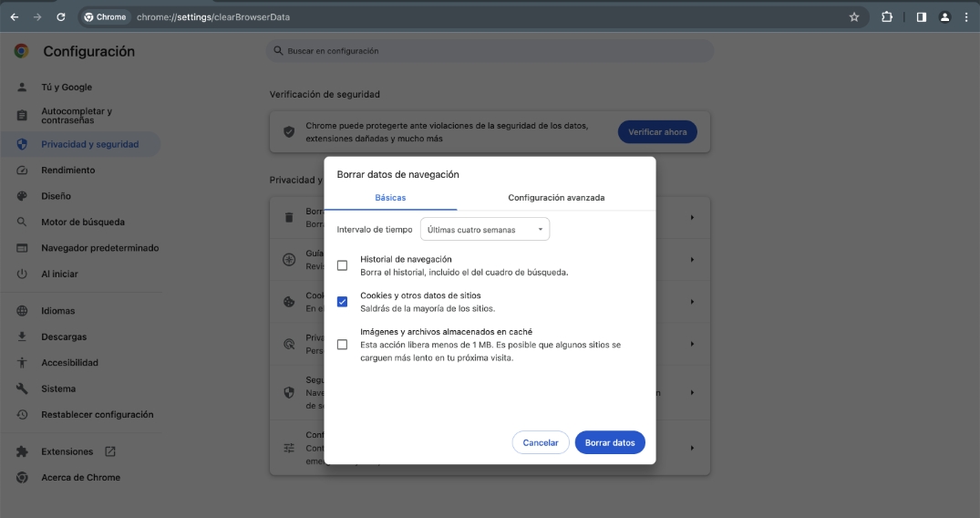The height and width of the screenshot is (518, 980).
Task: Expand the fourth privacy row chevron
Action: point(692,344)
